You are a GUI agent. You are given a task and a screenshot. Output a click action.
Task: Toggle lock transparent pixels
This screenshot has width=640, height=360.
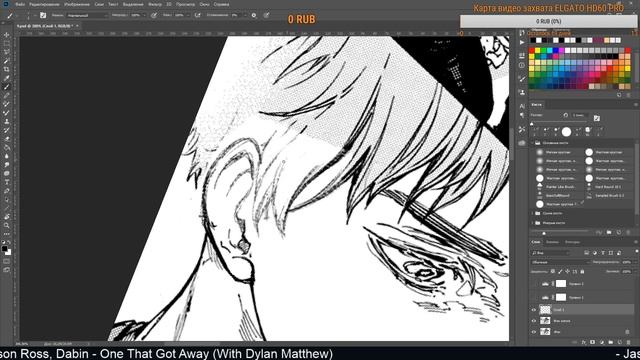[553, 271]
